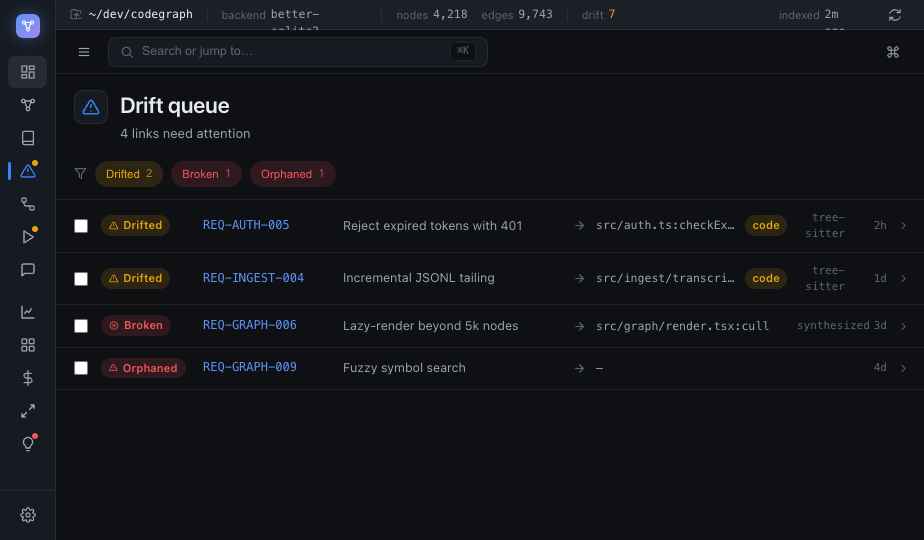Click 'Incremental JSONL tailing' text
This screenshot has height=540, width=924.
tap(418, 278)
